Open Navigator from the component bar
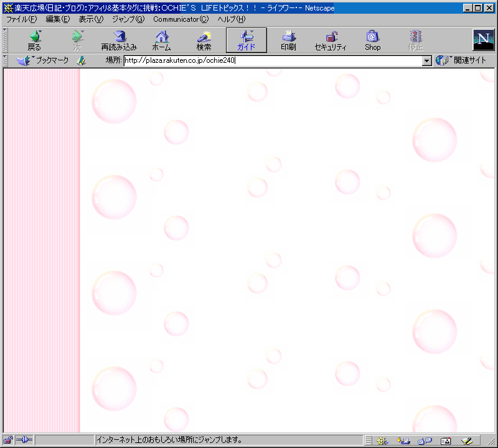Image resolution: width=498 pixels, height=448 pixels. tap(382, 441)
